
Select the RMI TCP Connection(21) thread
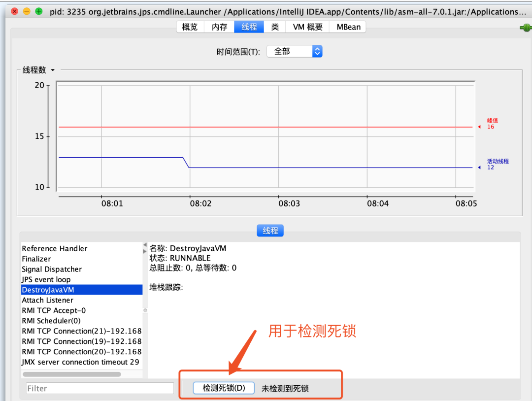(82, 331)
